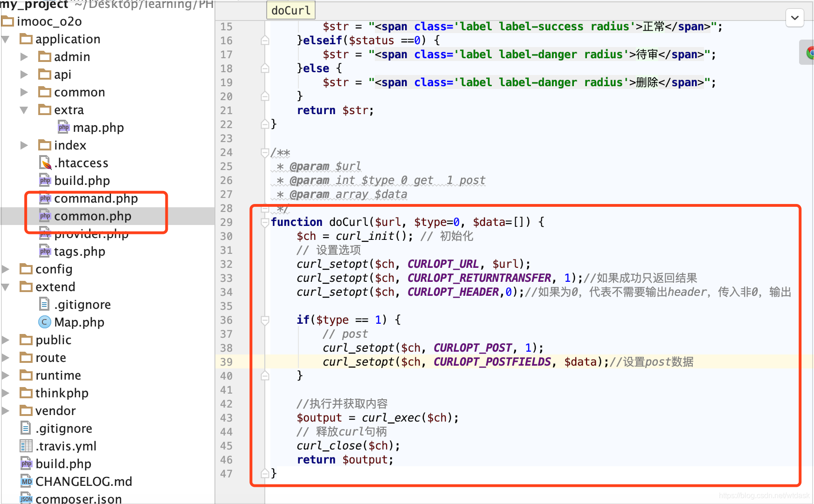Click the extend folder icon

pyautogui.click(x=26, y=287)
